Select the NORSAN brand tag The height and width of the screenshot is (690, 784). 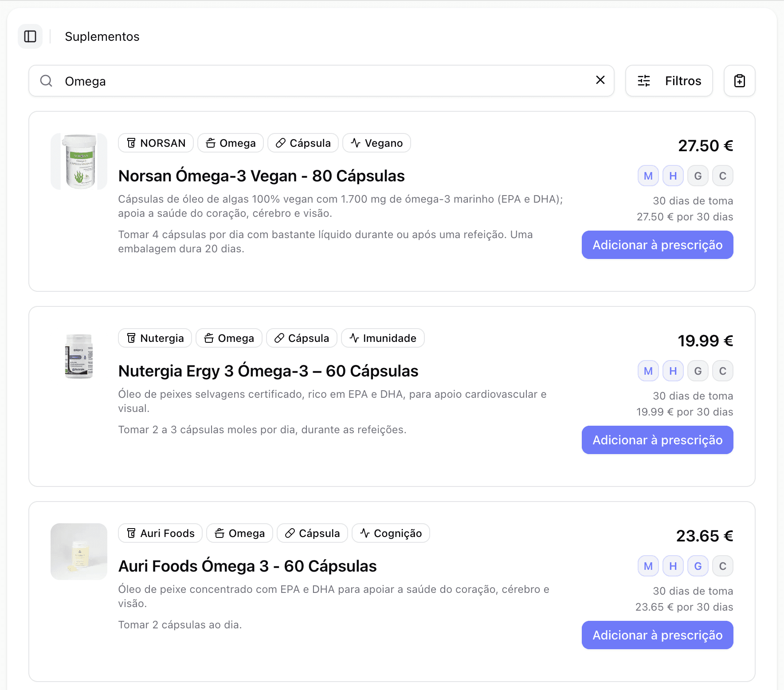click(156, 143)
